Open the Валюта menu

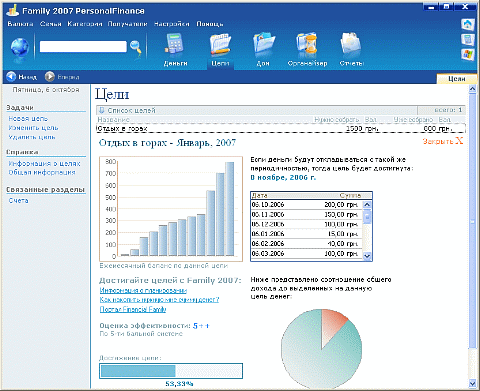[20, 24]
